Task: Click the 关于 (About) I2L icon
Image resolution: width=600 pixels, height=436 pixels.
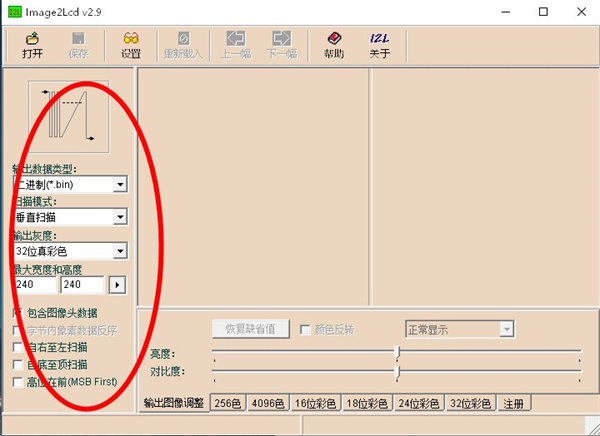Action: (379, 45)
